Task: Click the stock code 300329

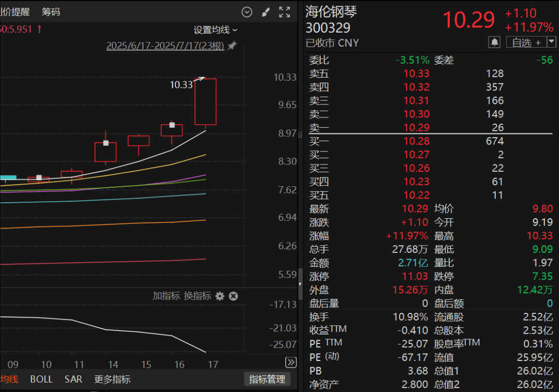Action: [x=328, y=28]
